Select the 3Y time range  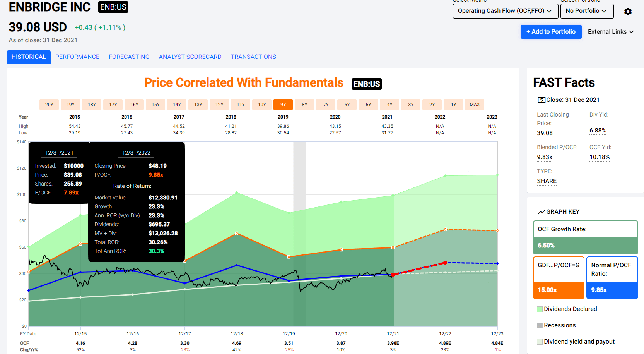click(411, 105)
